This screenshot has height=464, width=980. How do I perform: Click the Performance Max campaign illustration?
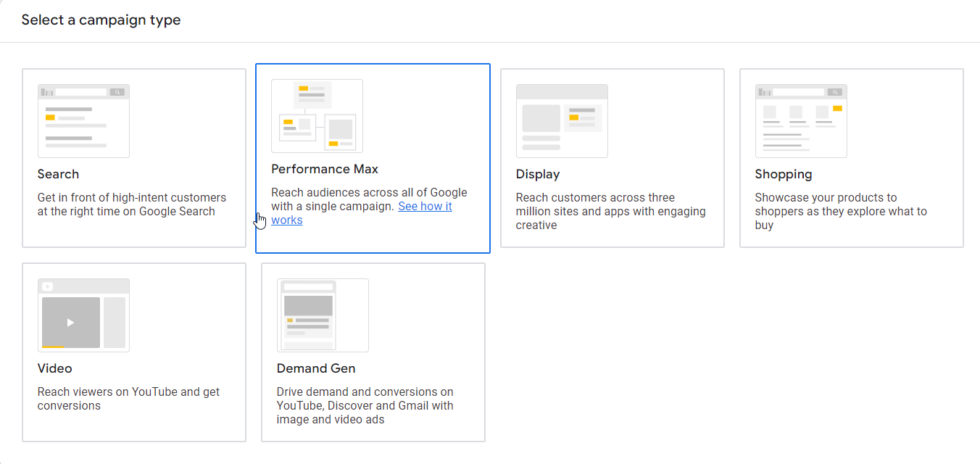(x=317, y=116)
